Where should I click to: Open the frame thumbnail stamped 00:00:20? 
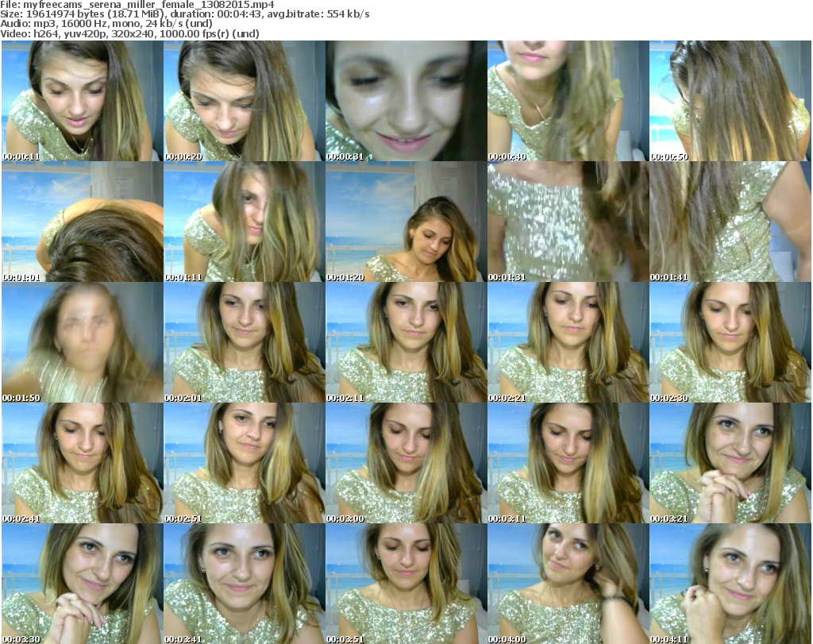pyautogui.click(x=245, y=101)
